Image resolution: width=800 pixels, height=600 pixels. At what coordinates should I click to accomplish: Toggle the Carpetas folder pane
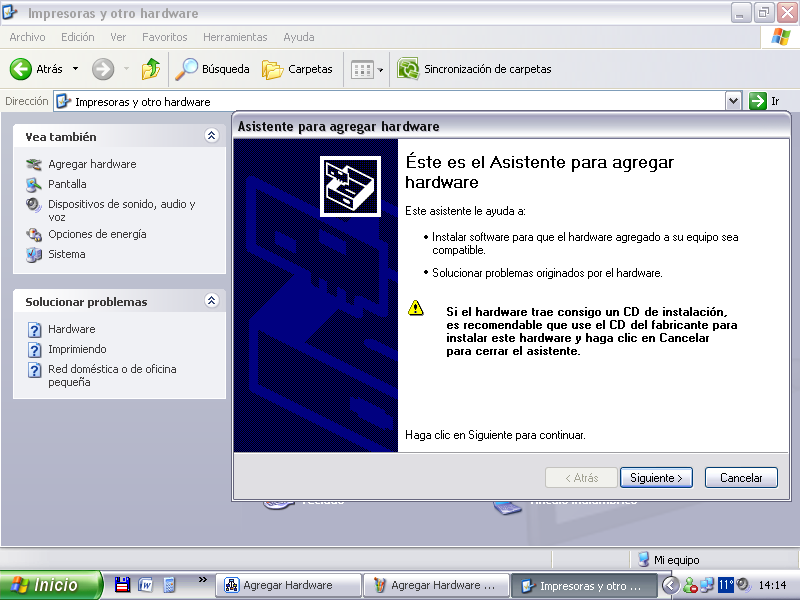point(297,69)
